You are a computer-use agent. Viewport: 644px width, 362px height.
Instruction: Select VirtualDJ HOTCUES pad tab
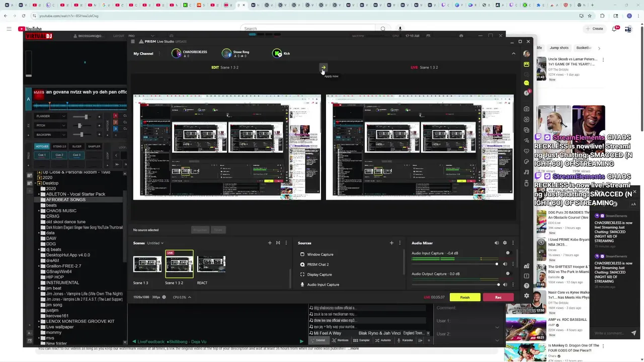(x=42, y=146)
